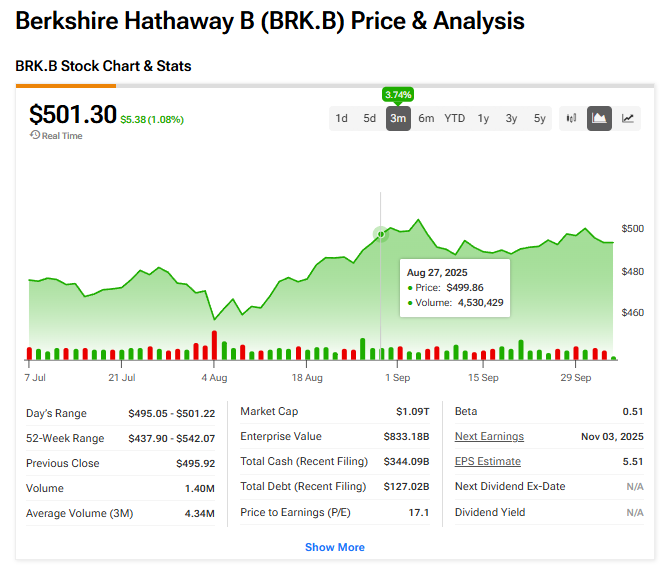Select the 5d time range
The image size is (669, 569).
pyautogui.click(x=370, y=118)
